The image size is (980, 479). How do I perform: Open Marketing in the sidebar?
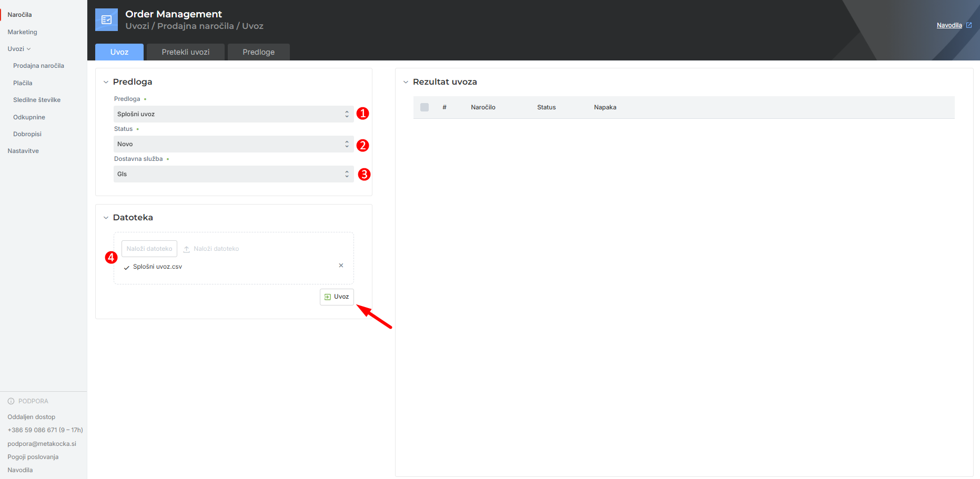[x=22, y=32]
